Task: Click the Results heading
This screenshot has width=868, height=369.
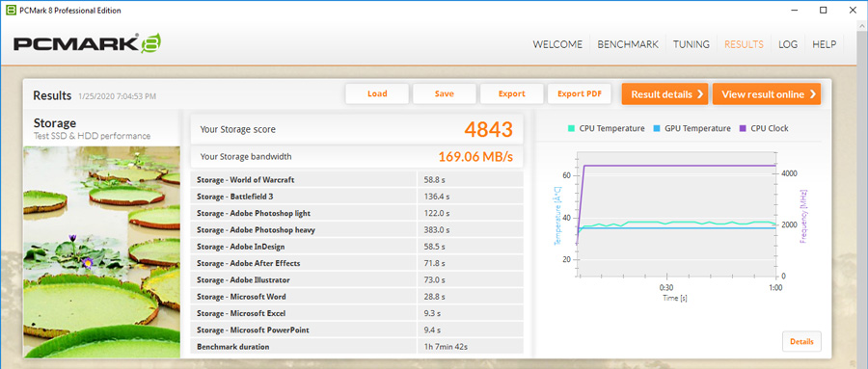Action: (52, 95)
